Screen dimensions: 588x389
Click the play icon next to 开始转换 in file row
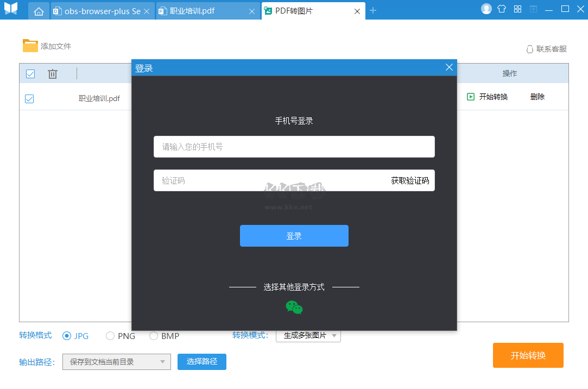470,96
